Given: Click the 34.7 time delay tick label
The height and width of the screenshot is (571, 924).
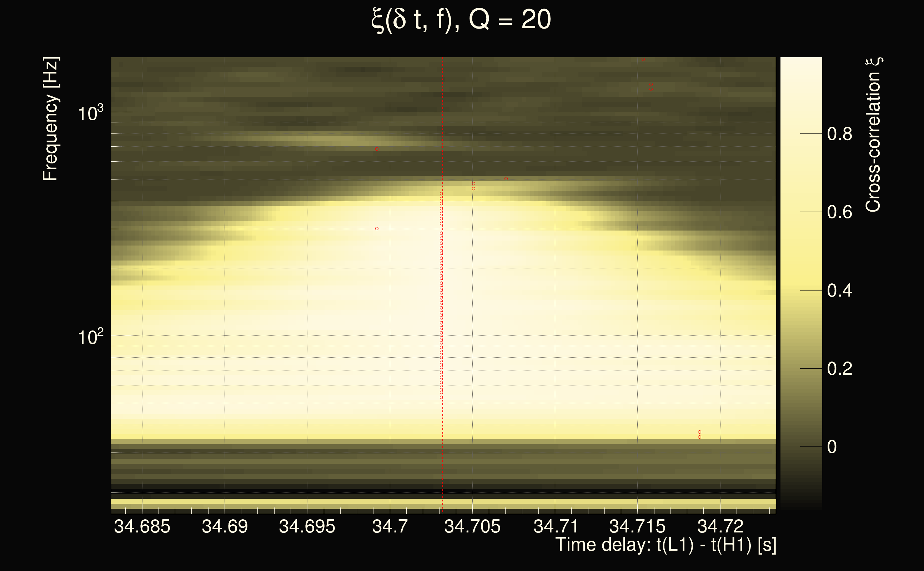Looking at the screenshot, I should point(390,526).
